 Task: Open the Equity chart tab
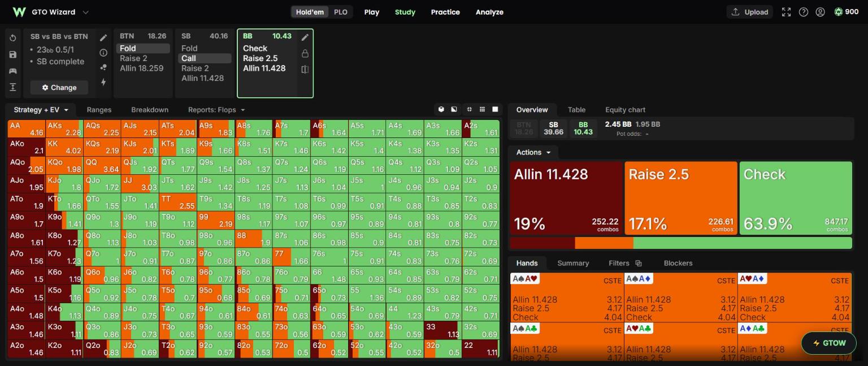[x=625, y=110]
